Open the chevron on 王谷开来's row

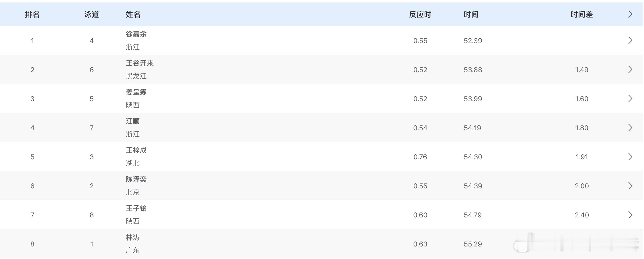coord(630,69)
